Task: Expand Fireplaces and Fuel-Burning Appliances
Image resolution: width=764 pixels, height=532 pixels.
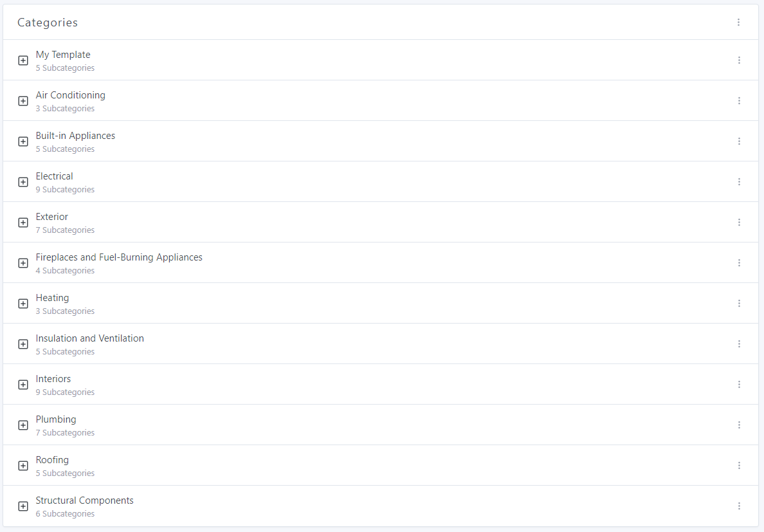Action: click(23, 263)
